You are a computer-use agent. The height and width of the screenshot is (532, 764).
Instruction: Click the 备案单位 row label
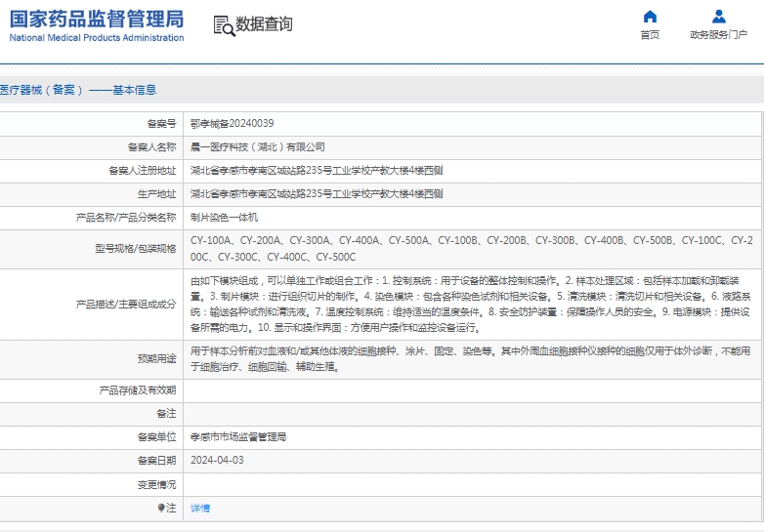pyautogui.click(x=157, y=437)
